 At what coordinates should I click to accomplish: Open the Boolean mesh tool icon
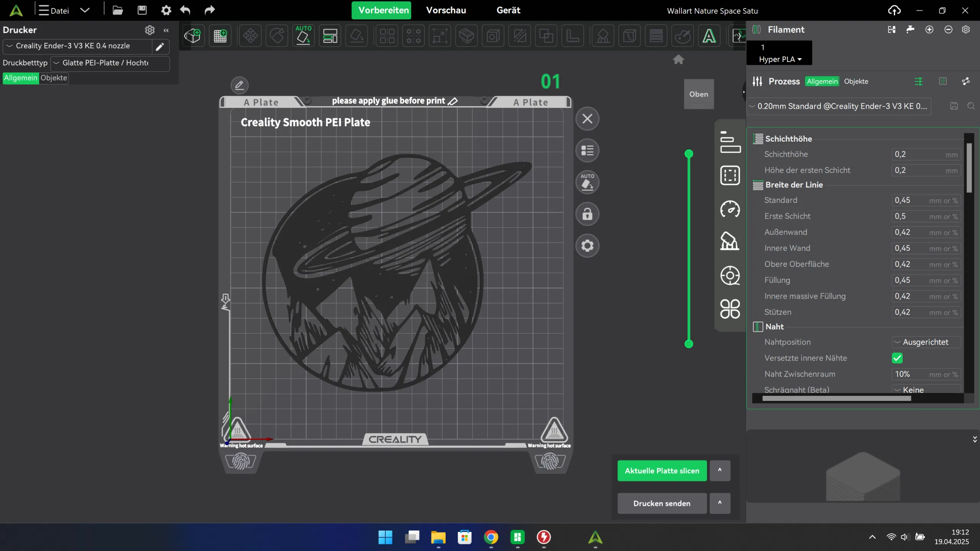tap(546, 36)
